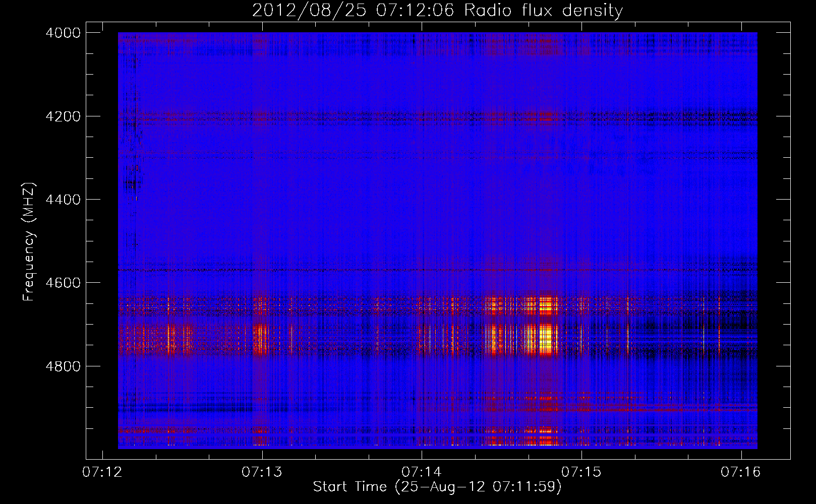Select the 4400 frequency tick label
The image size is (816, 504).
click(63, 200)
